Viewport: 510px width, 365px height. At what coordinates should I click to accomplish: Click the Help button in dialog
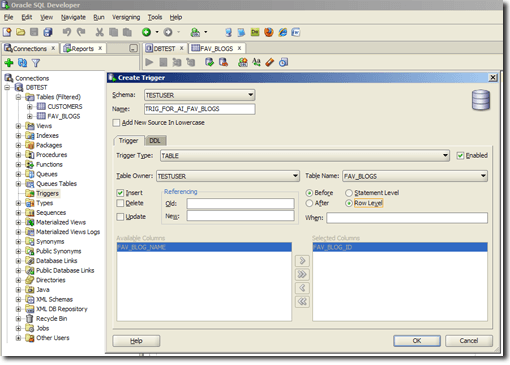[x=136, y=341]
